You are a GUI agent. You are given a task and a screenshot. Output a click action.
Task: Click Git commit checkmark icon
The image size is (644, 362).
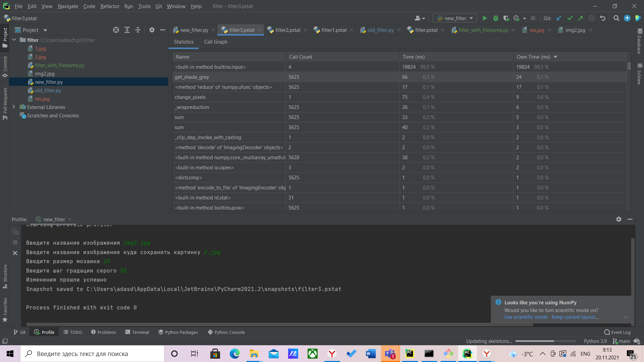coord(570,18)
